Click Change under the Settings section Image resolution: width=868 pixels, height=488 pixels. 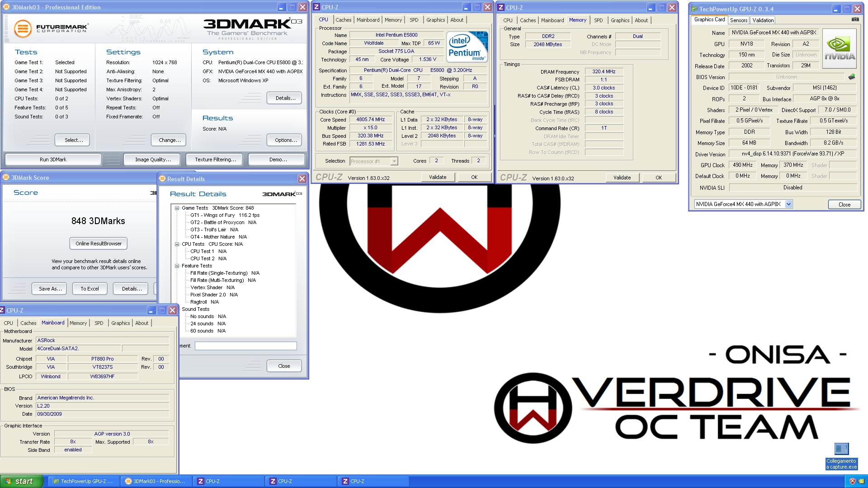click(170, 140)
